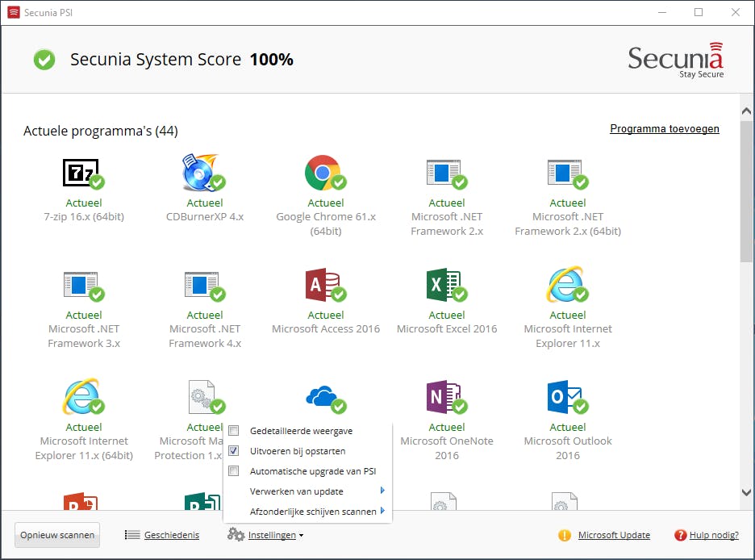Click the yellow warning Microsoft Update icon
The image size is (755, 560).
(x=565, y=536)
